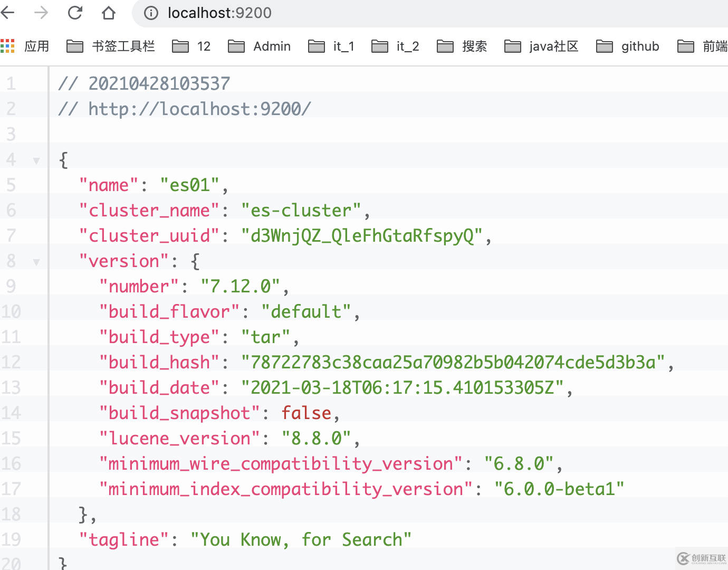Select the "build_hash" key
This screenshot has width=728, height=570.
coord(159,363)
